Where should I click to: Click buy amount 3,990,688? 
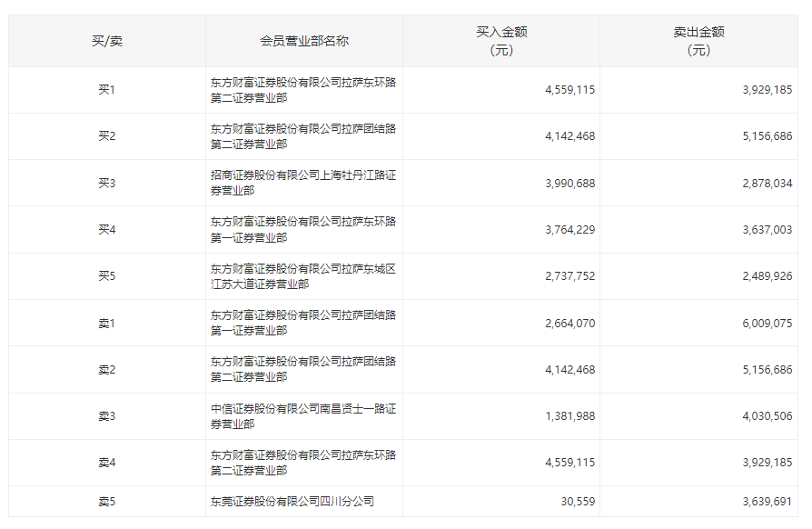570,184
